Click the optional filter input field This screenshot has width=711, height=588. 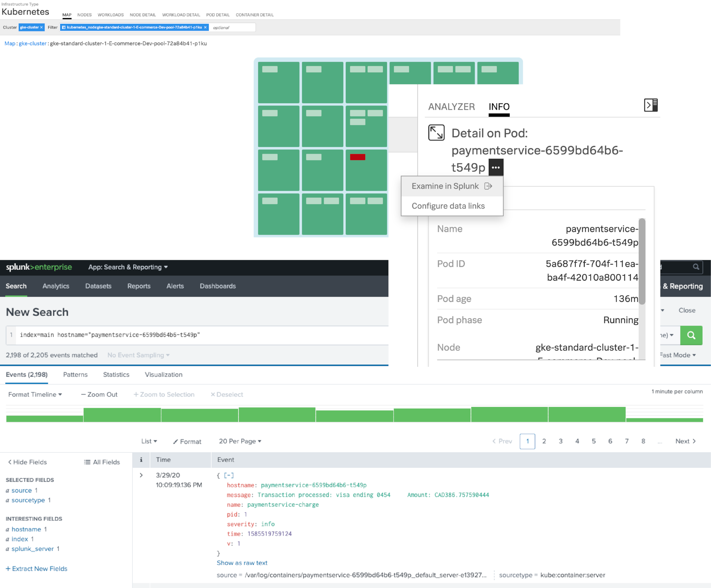pos(233,27)
